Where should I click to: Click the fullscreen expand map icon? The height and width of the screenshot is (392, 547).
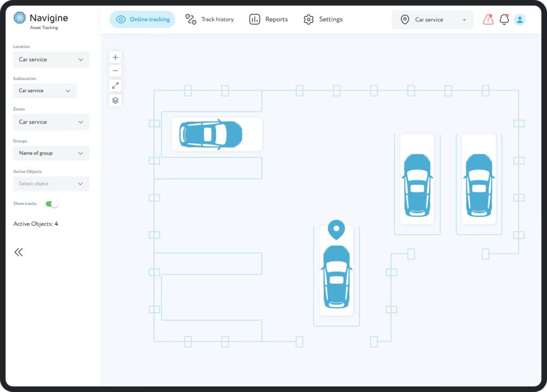115,85
